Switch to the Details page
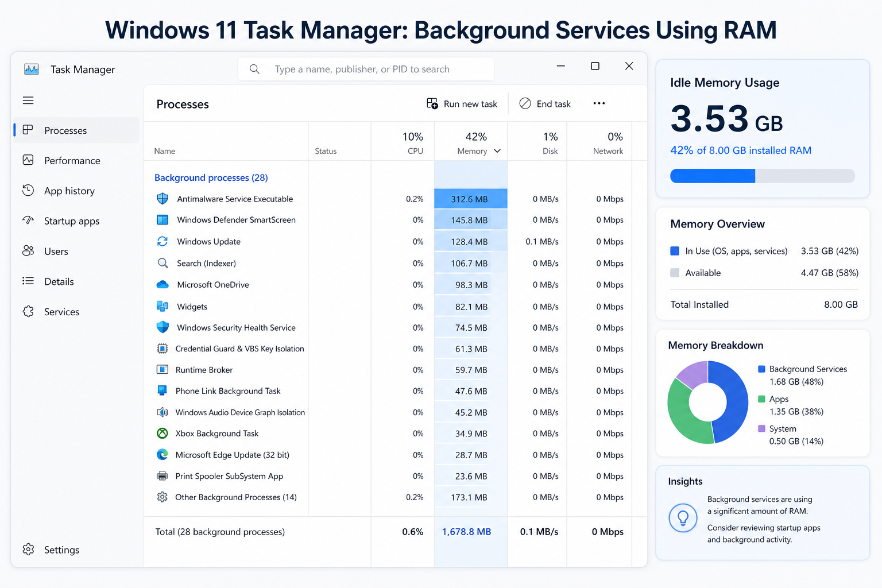Image resolution: width=882 pixels, height=588 pixels. pyautogui.click(x=76, y=281)
